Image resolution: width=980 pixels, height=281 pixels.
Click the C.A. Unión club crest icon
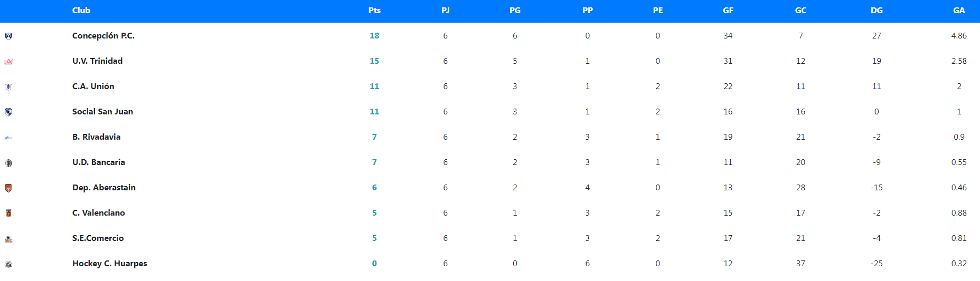[x=8, y=87]
